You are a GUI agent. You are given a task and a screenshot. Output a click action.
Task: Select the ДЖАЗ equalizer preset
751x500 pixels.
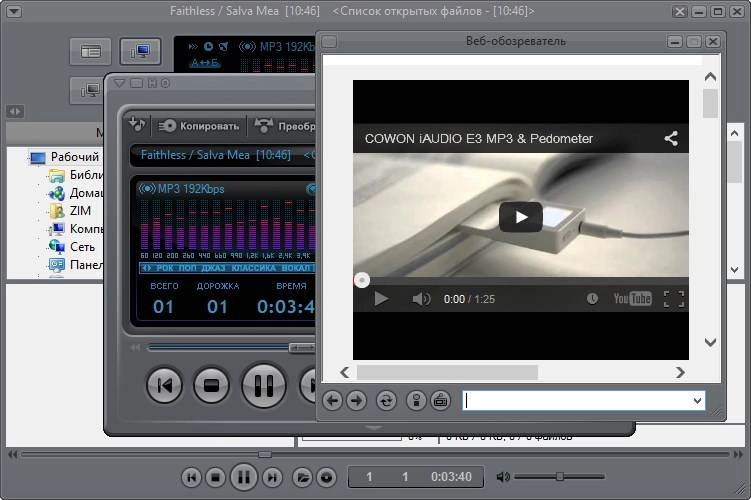[214, 268]
